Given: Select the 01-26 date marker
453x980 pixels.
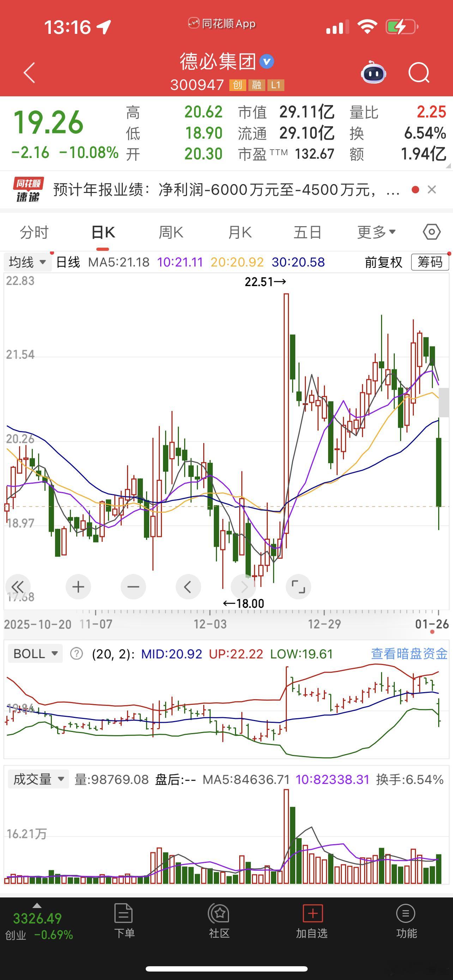Looking at the screenshot, I should [432, 624].
